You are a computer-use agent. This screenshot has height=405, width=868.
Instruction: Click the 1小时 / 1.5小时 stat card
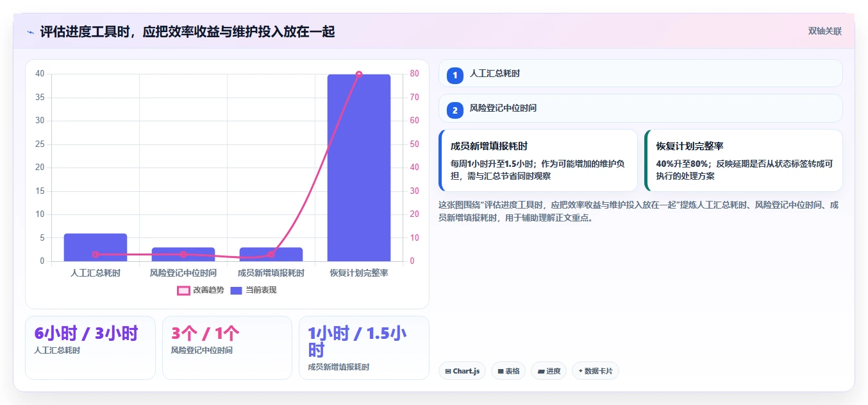pyautogui.click(x=364, y=348)
